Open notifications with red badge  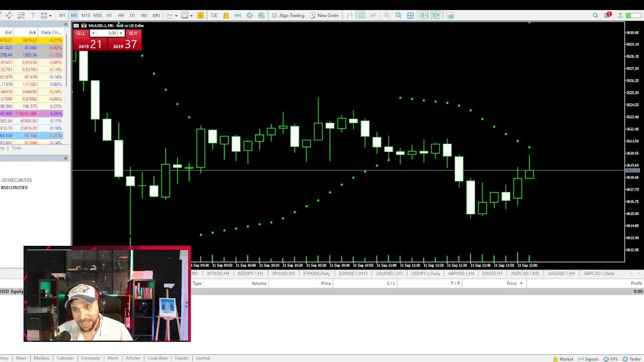(607, 15)
